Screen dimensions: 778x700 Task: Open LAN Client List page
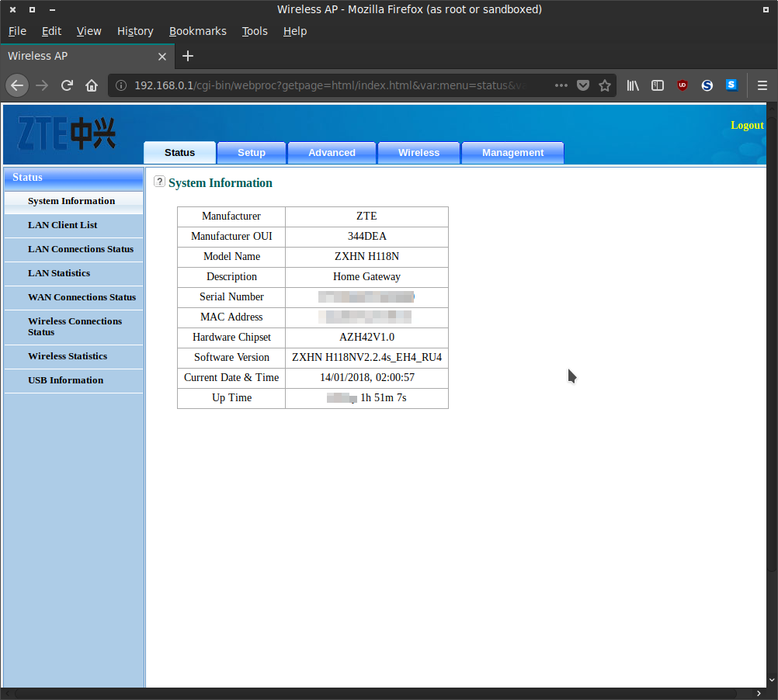pyautogui.click(x=63, y=225)
